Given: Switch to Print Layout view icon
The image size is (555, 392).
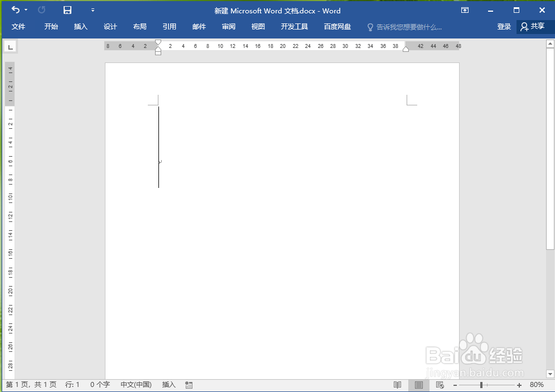Looking at the screenshot, I should tap(419, 385).
